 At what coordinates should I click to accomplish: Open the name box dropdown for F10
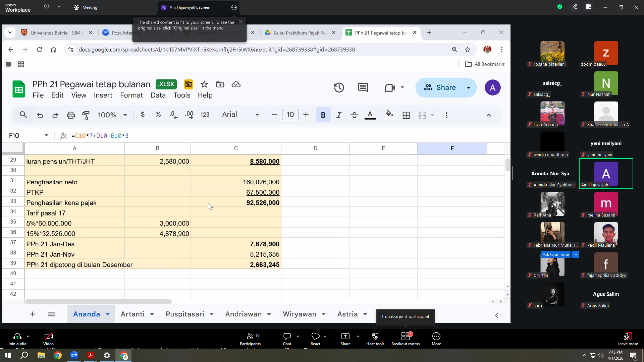46,135
